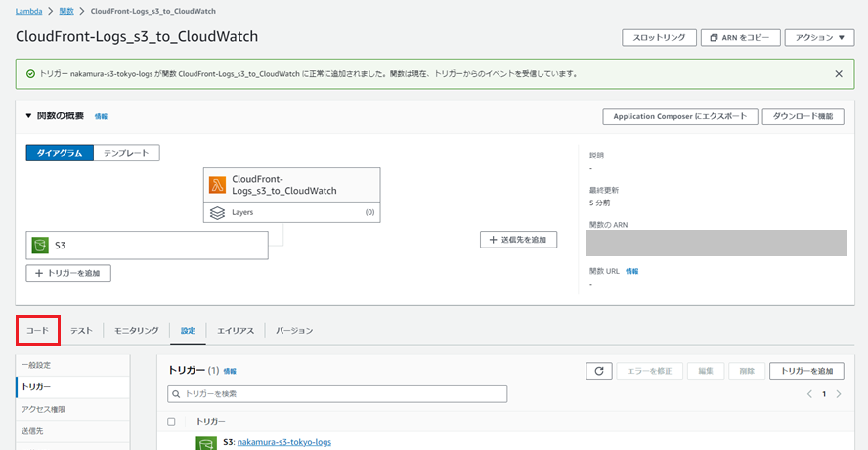The image size is (868, 450).
Task: Click the Lambda breadcrumb link
Action: (28, 11)
